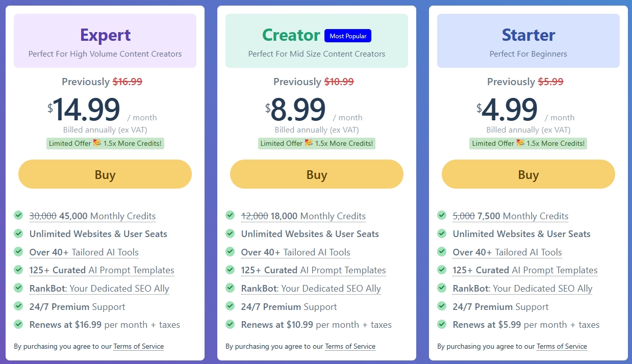Click checkmark icon beside 45,000 Monthly Credits
Screen dimensions: 632x364
pos(18,216)
